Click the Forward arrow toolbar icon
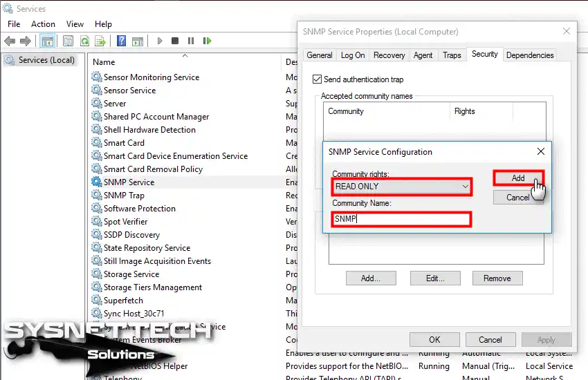Viewport: 588px width, 380px height. pos(25,41)
